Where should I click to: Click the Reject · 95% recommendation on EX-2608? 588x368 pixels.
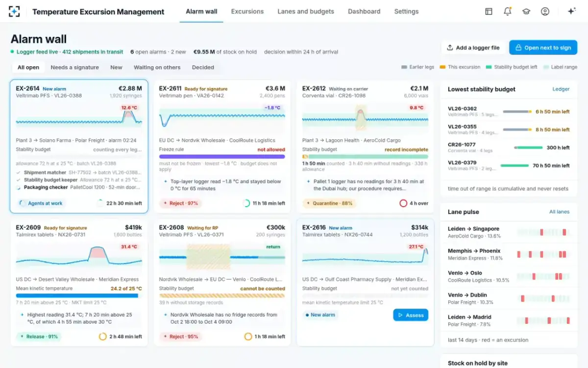(x=180, y=337)
